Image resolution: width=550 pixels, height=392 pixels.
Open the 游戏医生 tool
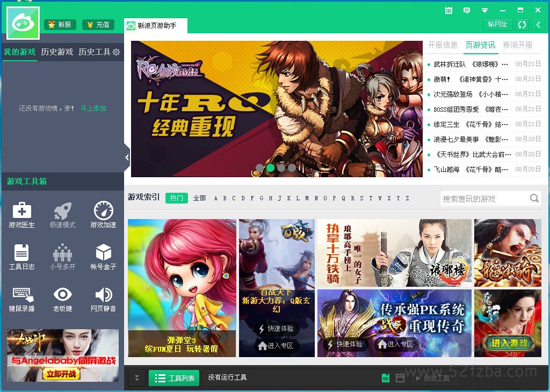click(21, 215)
